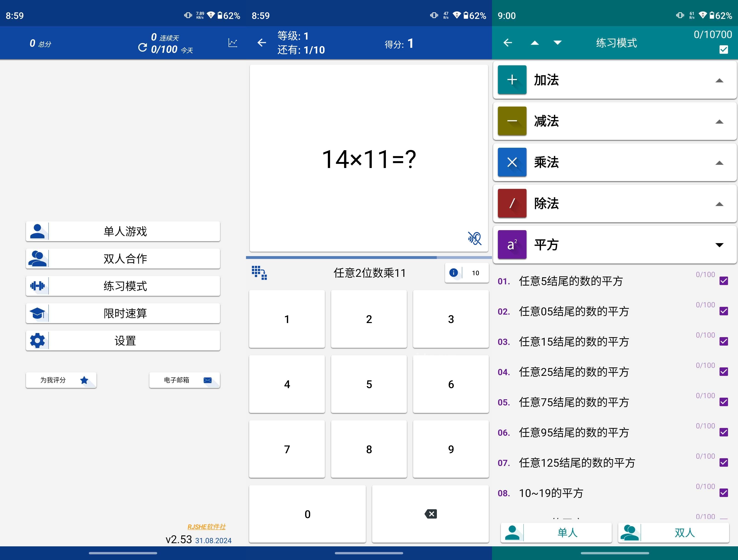Image resolution: width=738 pixels, height=560 pixels.
Task: Tap the blue multiply icon for 乘法
Action: coord(512,162)
